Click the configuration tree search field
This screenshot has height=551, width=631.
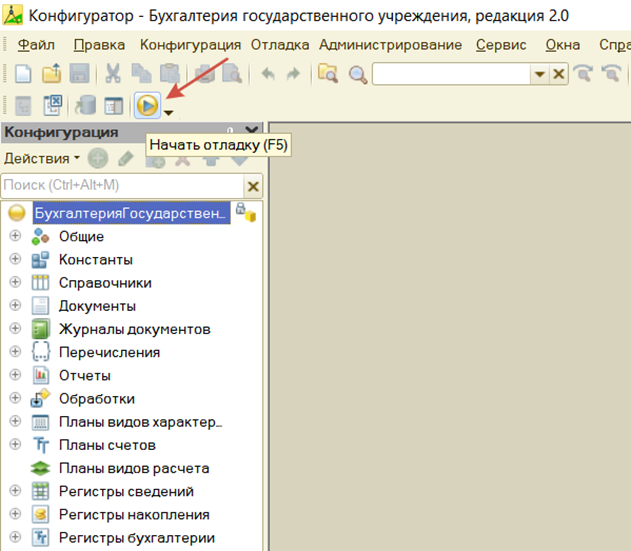coord(122,186)
